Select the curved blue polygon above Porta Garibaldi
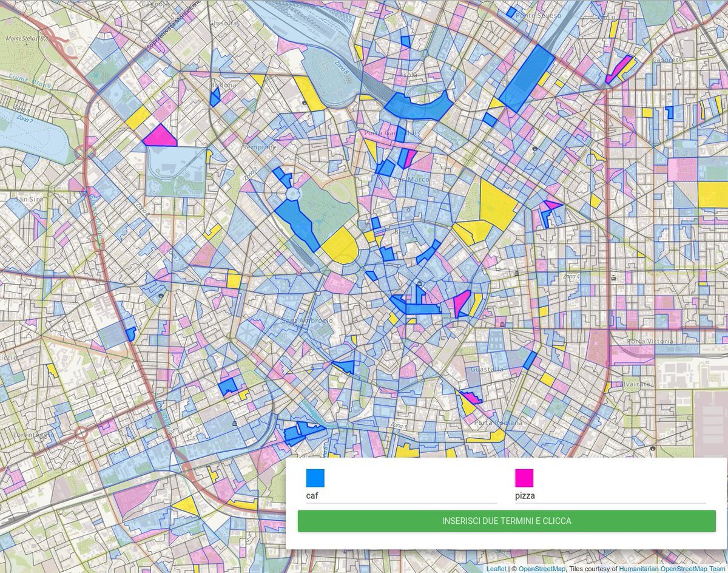 pyautogui.click(x=419, y=107)
